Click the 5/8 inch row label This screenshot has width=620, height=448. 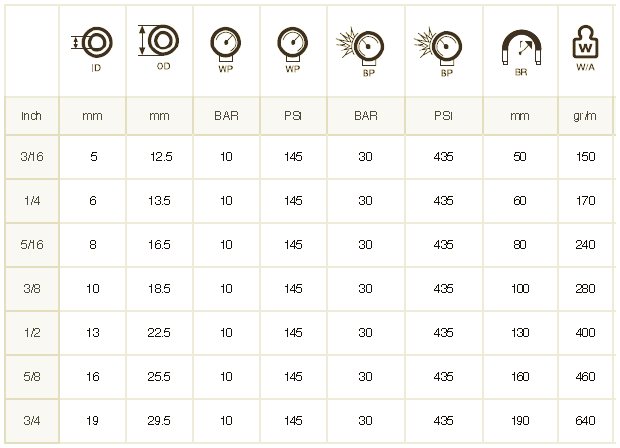pyautogui.click(x=32, y=376)
